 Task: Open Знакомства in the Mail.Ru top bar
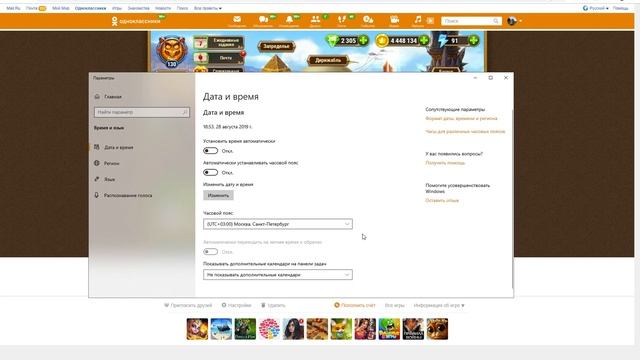click(x=138, y=8)
